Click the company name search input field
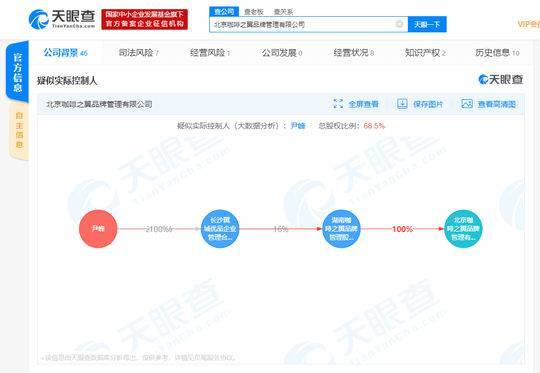The image size is (540, 373). [x=309, y=24]
